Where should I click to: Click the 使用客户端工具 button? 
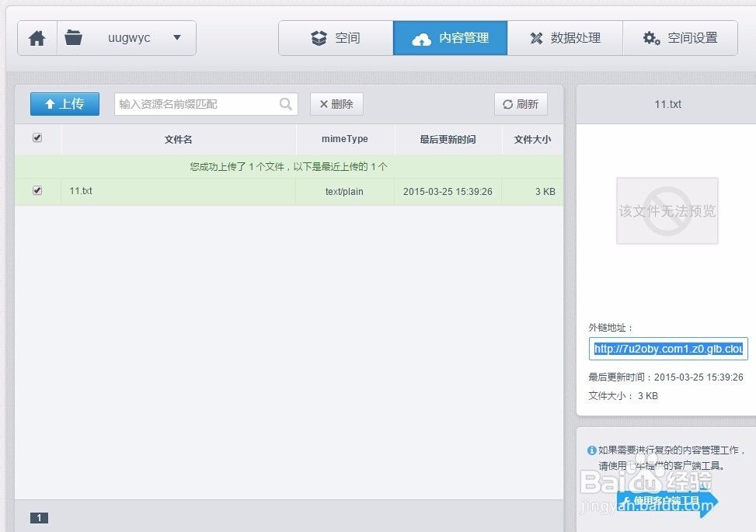pos(666,502)
